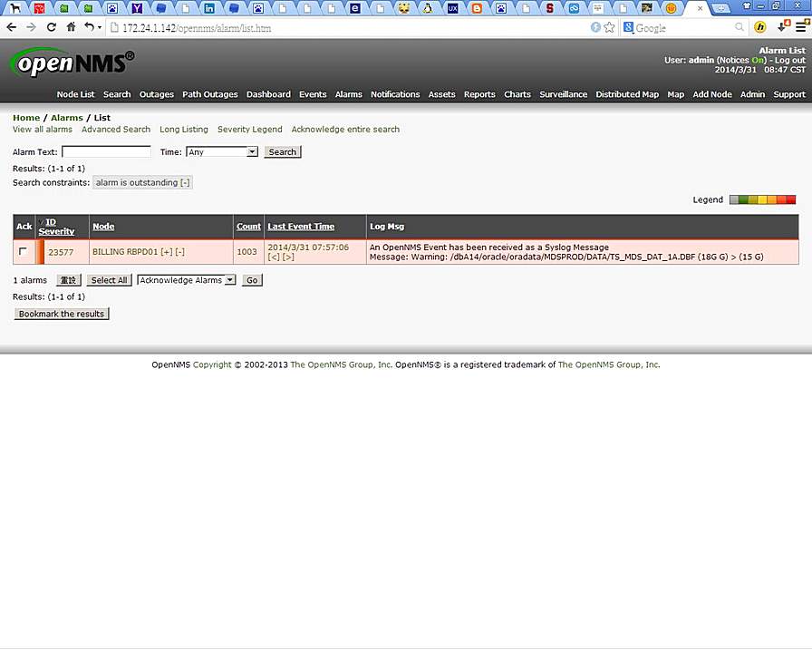Open the Severity Legend link
The width and height of the screenshot is (812, 650).
coord(249,129)
